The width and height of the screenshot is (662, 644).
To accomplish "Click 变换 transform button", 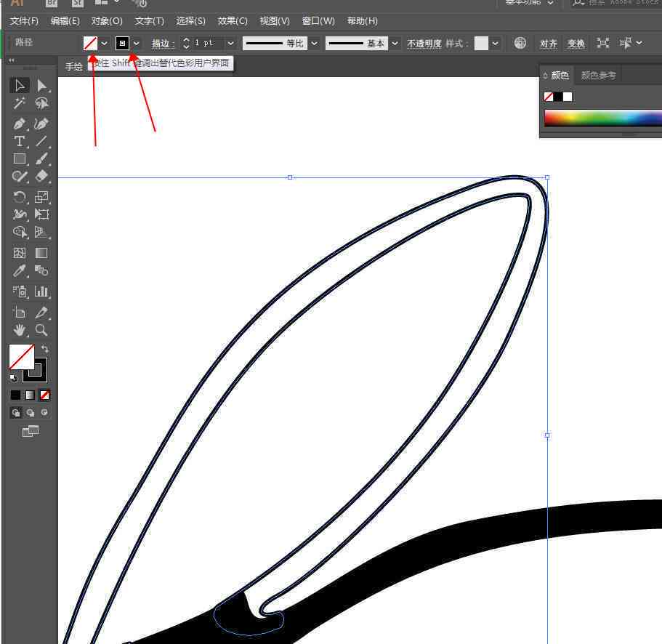I will click(576, 43).
